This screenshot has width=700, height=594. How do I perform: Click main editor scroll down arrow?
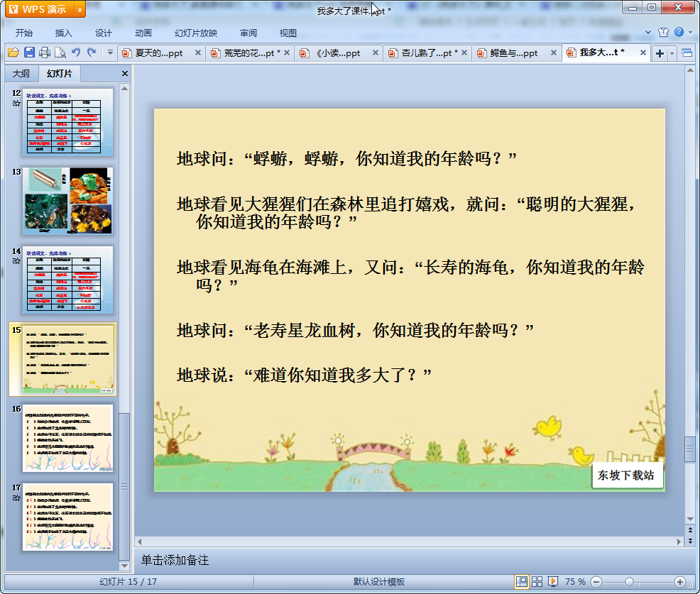pos(690,519)
